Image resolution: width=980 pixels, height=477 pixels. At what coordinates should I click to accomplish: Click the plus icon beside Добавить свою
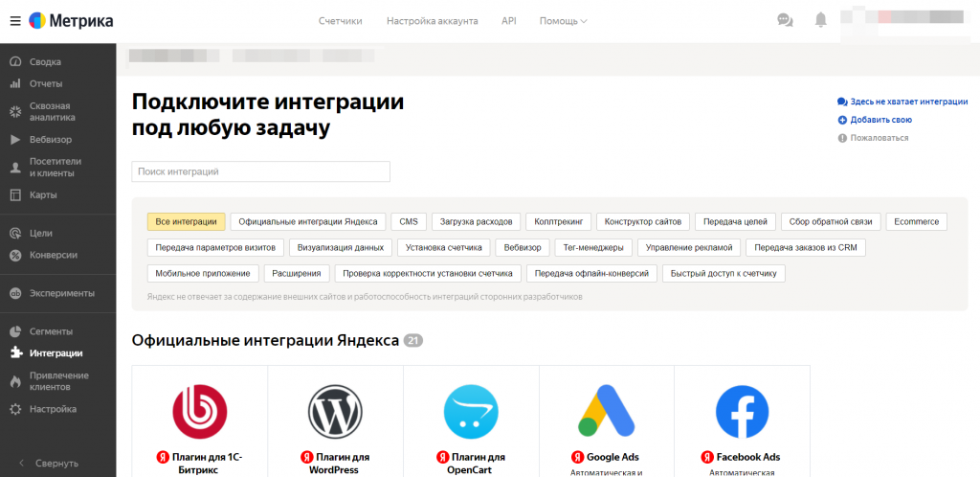pyautogui.click(x=842, y=120)
